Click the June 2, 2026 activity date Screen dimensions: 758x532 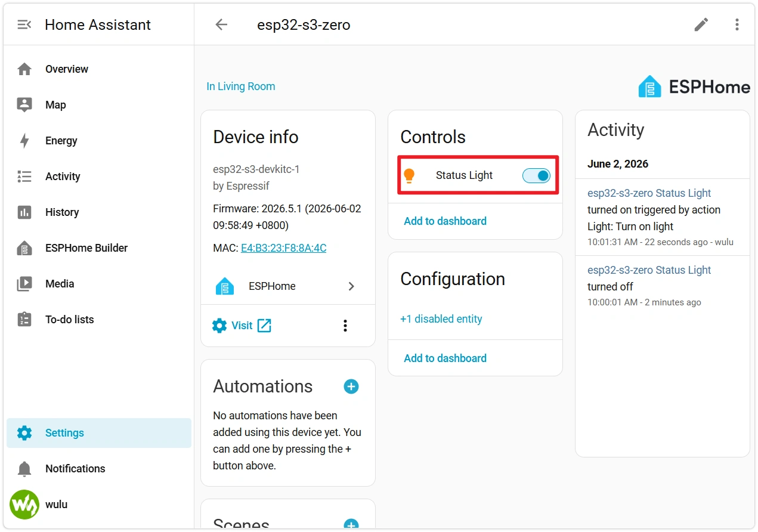click(618, 164)
